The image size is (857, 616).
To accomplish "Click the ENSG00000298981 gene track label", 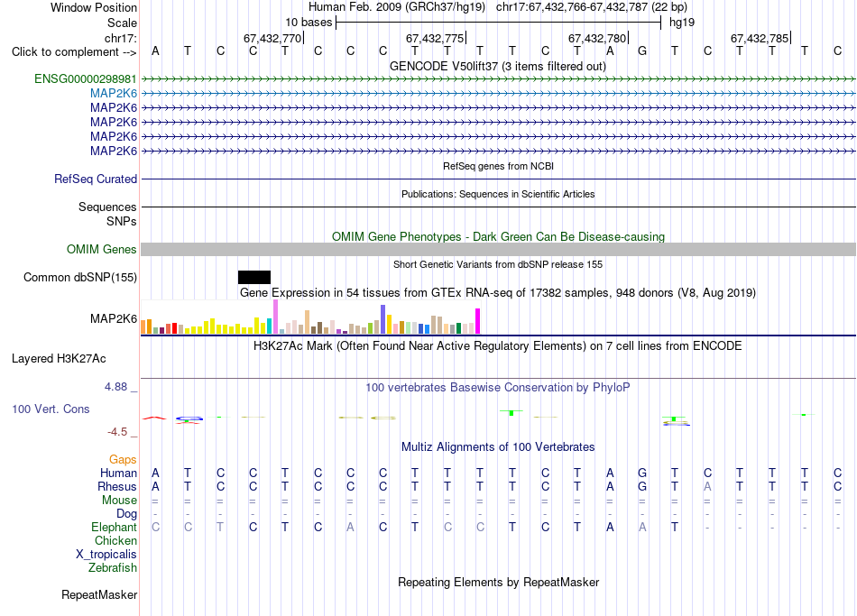I will coord(86,78).
